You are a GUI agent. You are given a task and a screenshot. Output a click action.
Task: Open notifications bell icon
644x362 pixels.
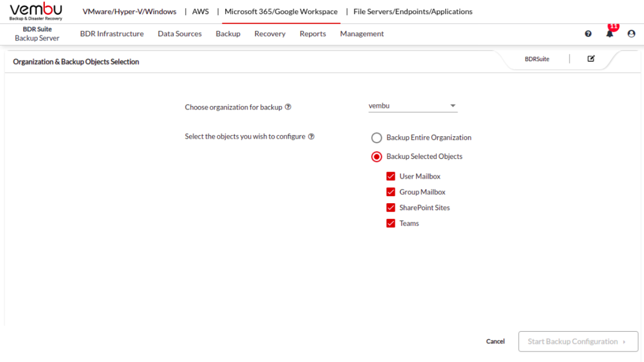coord(610,34)
